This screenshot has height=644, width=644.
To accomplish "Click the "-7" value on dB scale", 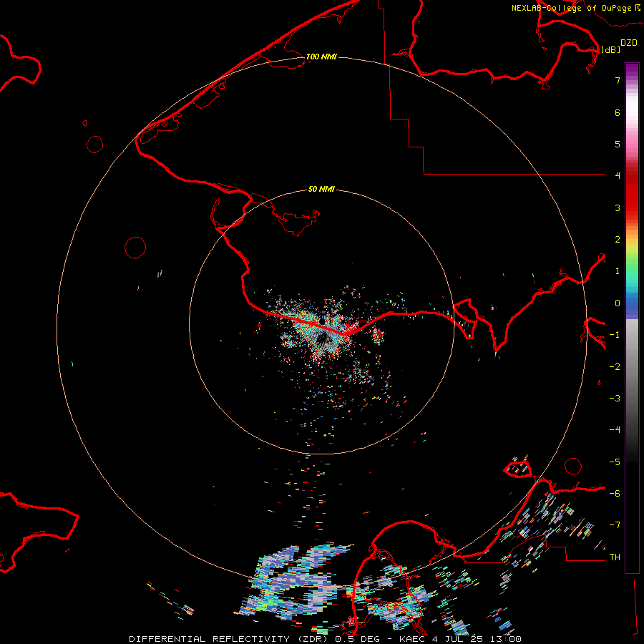I will 615,525.
